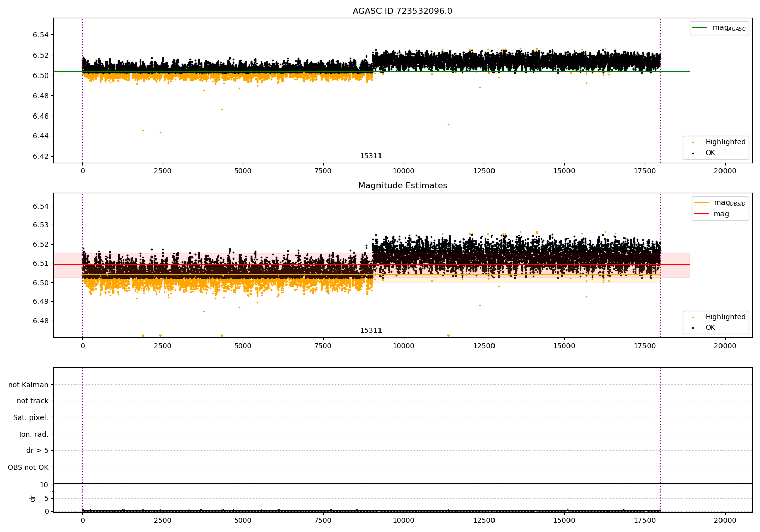Click '20000' x-tick under the top plot
This screenshot has height=532, width=760.
pos(725,171)
